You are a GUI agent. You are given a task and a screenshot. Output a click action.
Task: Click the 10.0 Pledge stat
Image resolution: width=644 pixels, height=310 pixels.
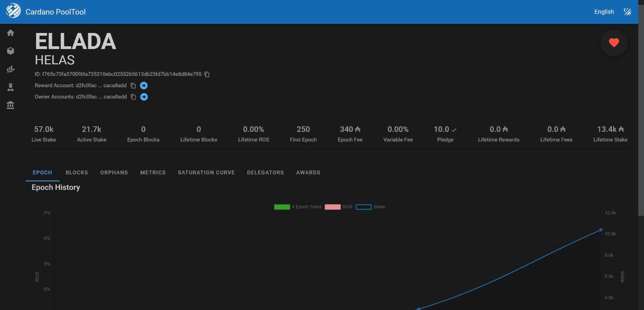tap(445, 134)
